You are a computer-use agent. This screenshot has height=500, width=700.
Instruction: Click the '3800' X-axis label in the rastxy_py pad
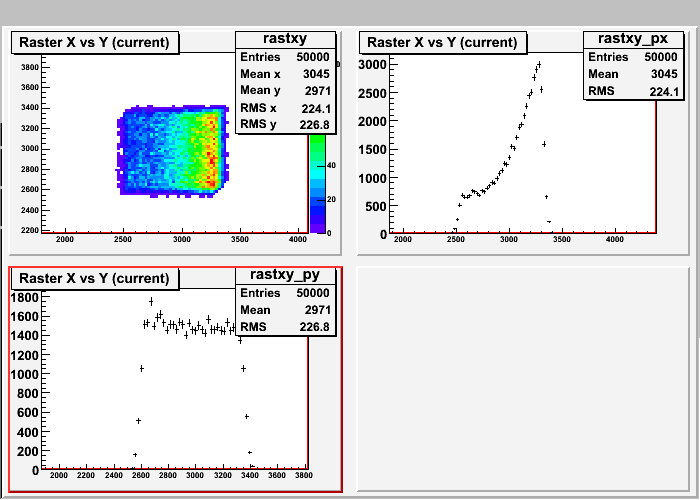pos(304,475)
